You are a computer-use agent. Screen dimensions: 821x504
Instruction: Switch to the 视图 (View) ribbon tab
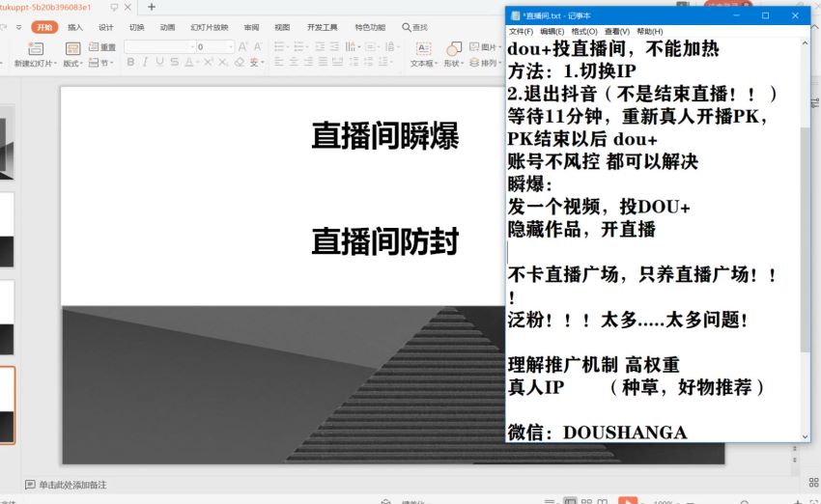click(x=282, y=27)
